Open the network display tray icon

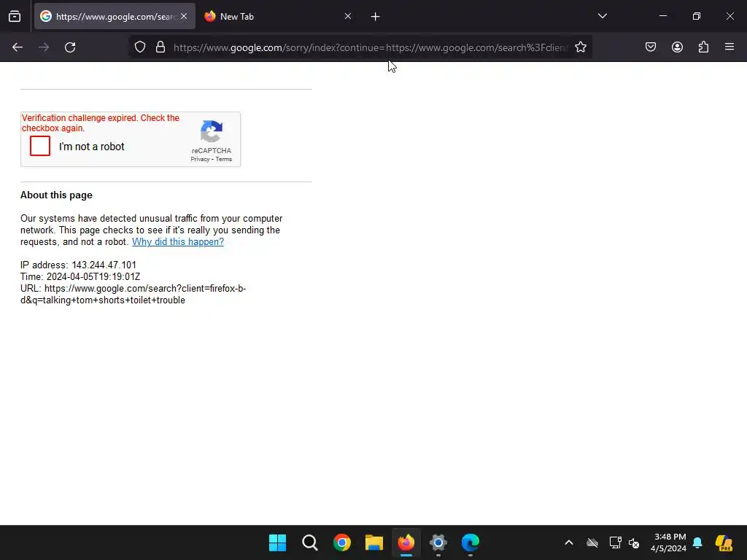coord(615,542)
